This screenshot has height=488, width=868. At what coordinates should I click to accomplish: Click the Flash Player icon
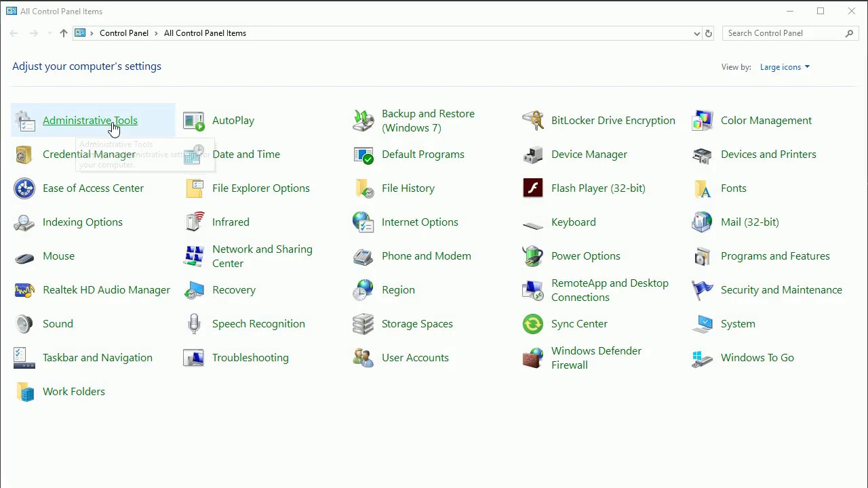tap(533, 188)
